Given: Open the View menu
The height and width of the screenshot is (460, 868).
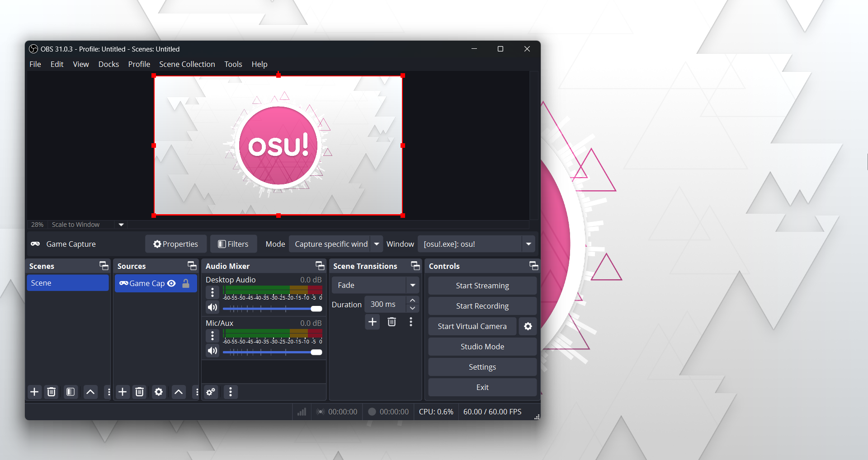Looking at the screenshot, I should [x=81, y=64].
